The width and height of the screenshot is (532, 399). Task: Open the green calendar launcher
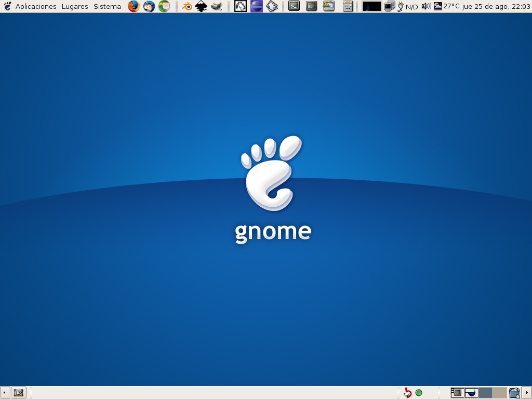tap(164, 6)
